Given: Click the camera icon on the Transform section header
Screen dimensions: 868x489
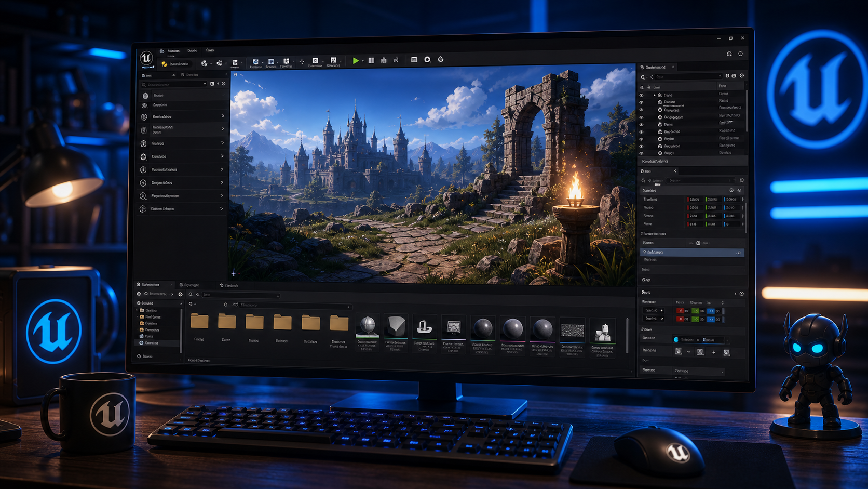Looking at the screenshot, I should [731, 191].
